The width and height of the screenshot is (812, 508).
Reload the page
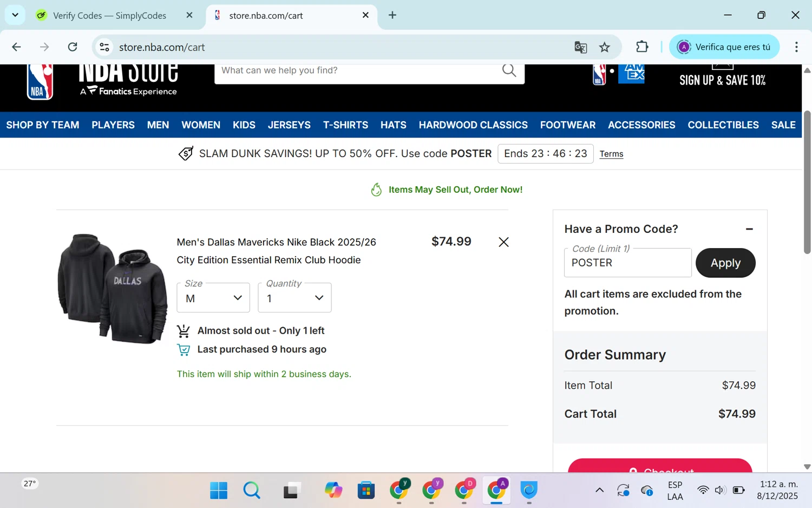[73, 47]
